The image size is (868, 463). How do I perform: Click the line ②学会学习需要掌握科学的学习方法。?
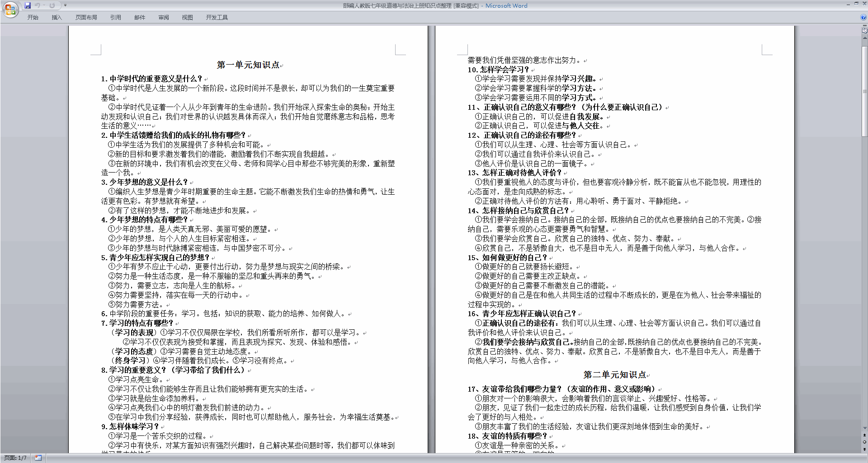(536, 88)
